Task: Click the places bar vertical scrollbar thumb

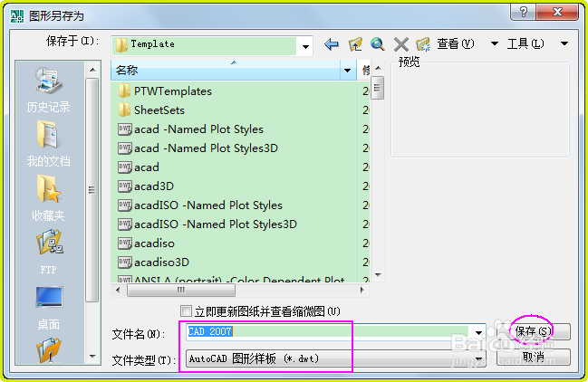Action: (x=92, y=190)
